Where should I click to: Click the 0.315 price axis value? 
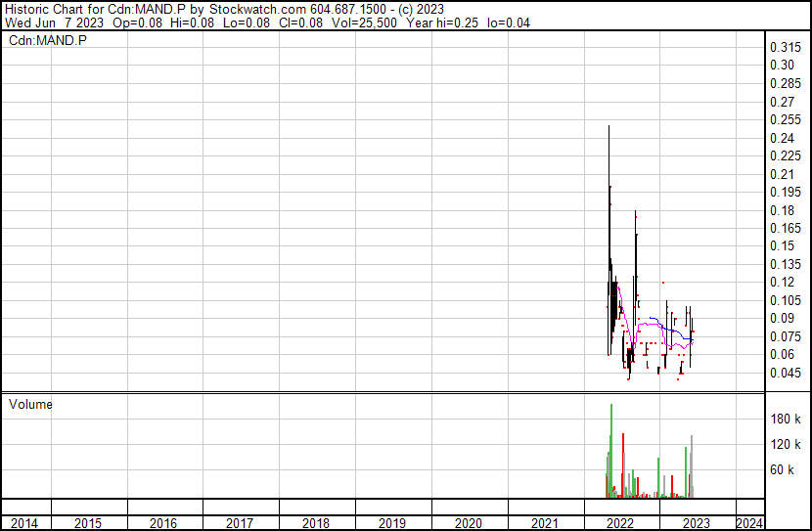coord(785,48)
